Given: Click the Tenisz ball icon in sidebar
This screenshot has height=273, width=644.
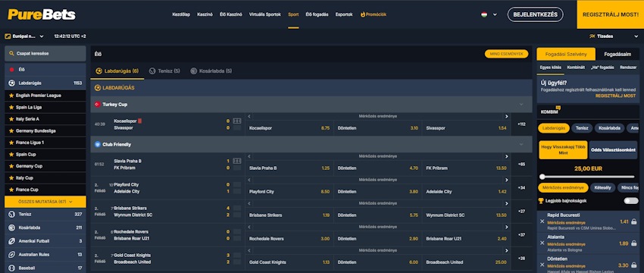Looking at the screenshot, I should click(x=11, y=214).
